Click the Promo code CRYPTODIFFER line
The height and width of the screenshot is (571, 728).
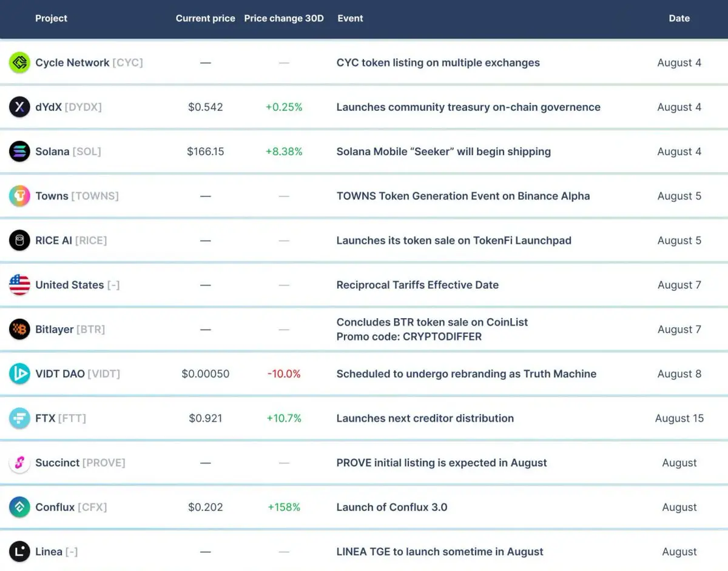click(409, 336)
